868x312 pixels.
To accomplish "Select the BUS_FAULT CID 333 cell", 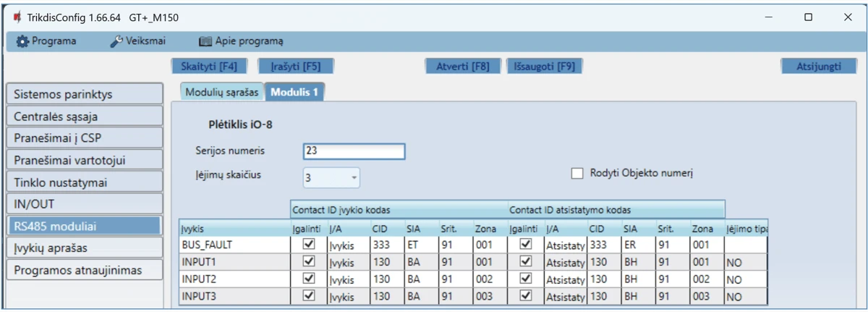I will point(383,245).
